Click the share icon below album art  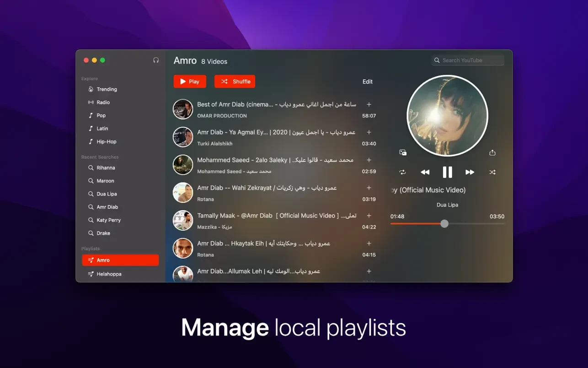click(492, 153)
